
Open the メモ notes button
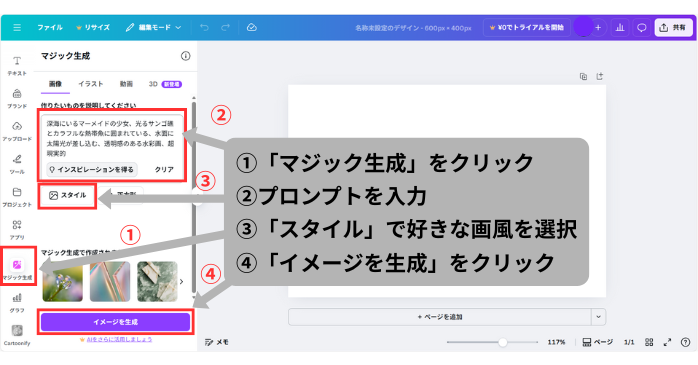[x=217, y=342]
